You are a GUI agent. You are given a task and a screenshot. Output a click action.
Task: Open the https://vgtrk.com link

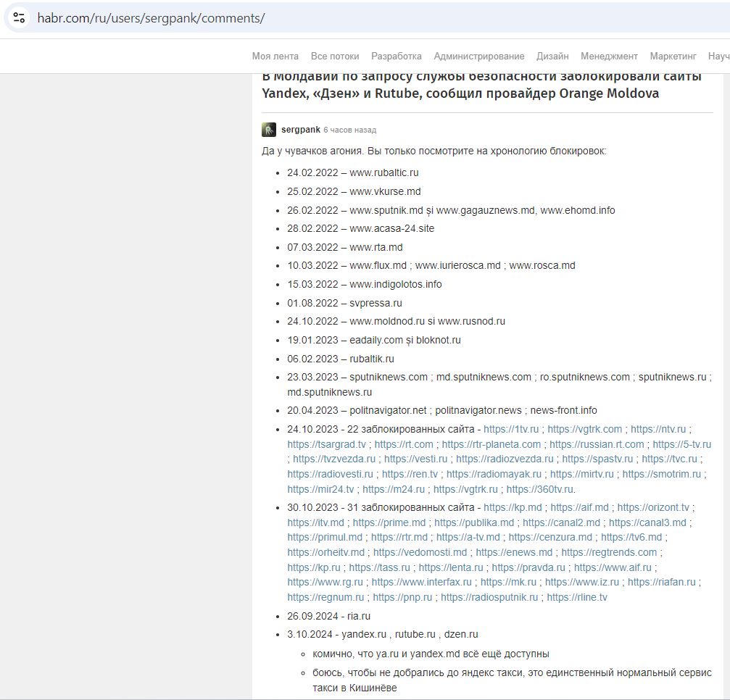(584, 429)
